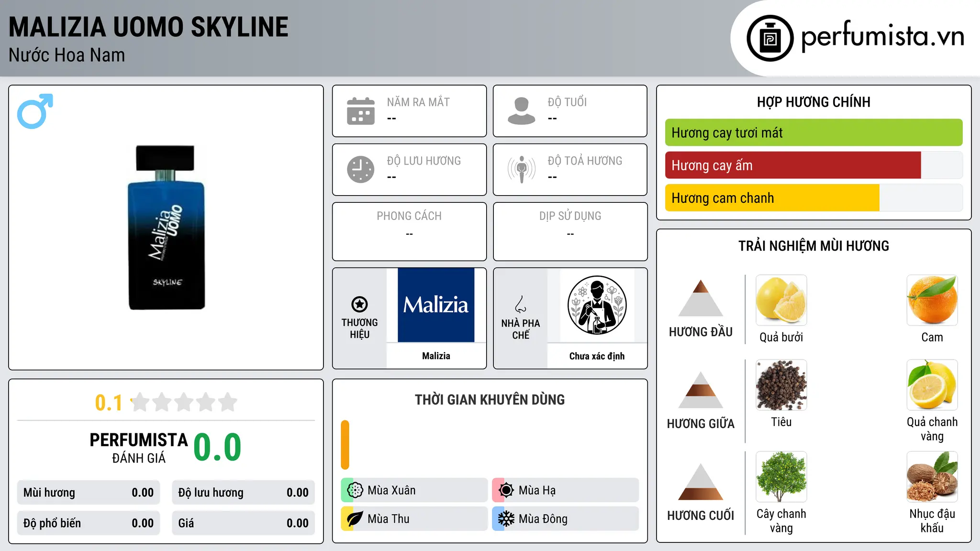Click the Hương đầu pyramid icon

point(701,298)
